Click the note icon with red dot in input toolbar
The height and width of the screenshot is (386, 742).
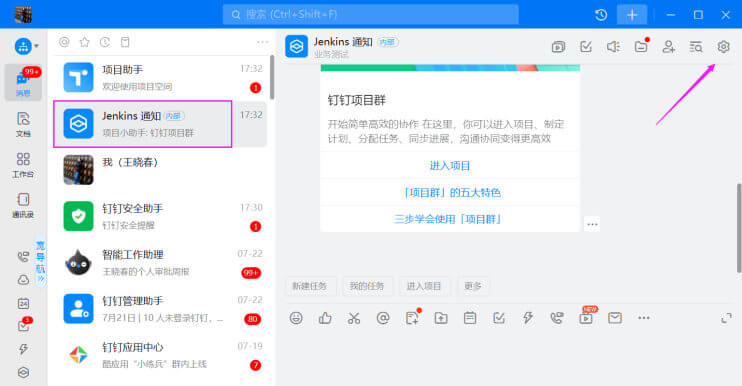[x=413, y=317]
